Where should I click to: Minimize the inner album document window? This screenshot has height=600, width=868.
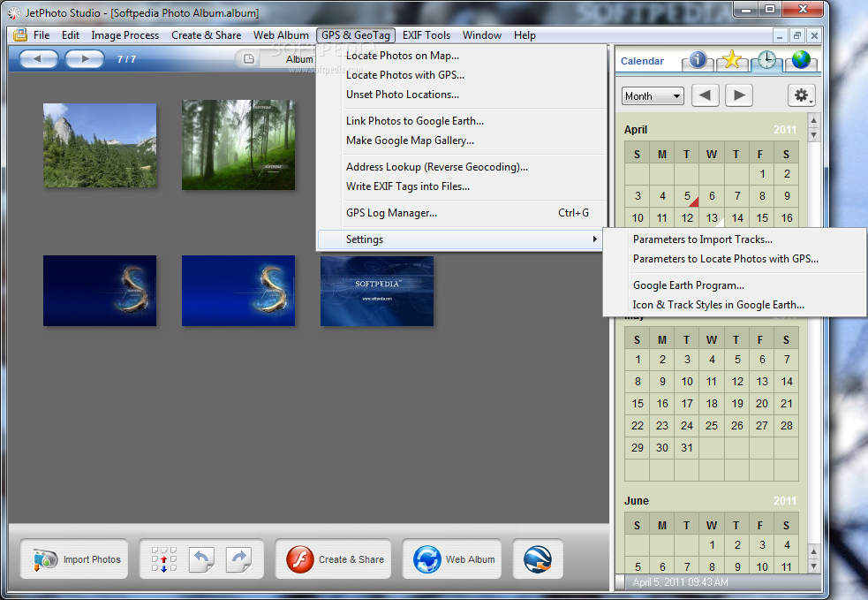pyautogui.click(x=780, y=35)
